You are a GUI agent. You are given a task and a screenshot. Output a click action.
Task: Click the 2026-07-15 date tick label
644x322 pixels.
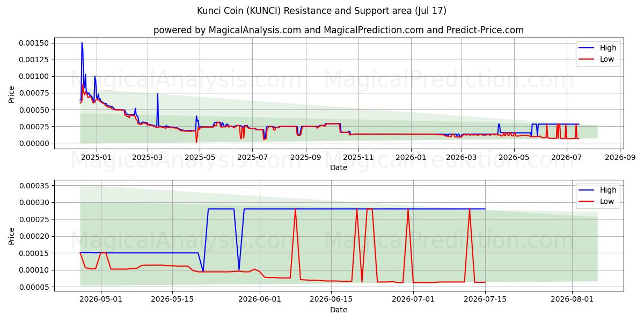tap(485, 299)
